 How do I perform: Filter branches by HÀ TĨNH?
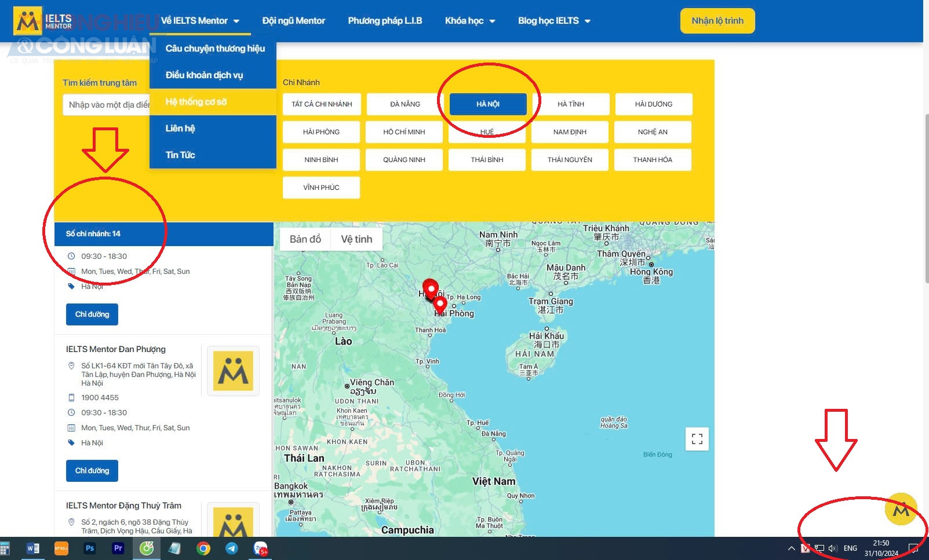(x=571, y=104)
